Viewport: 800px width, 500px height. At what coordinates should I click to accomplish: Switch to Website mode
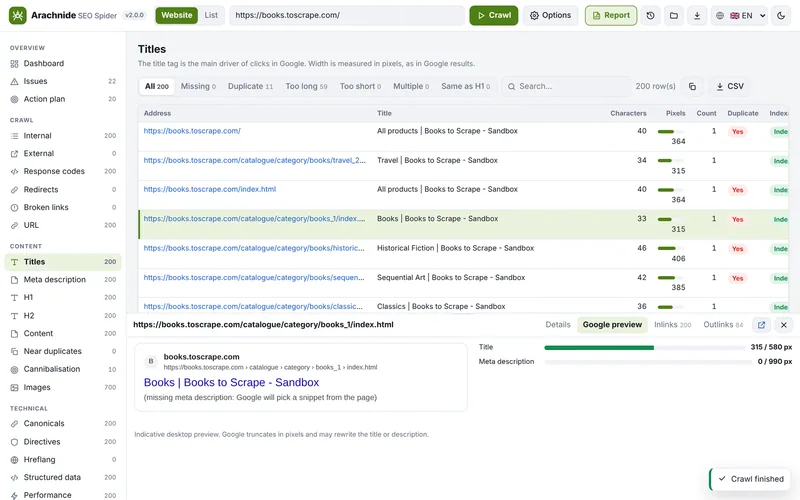[177, 15]
